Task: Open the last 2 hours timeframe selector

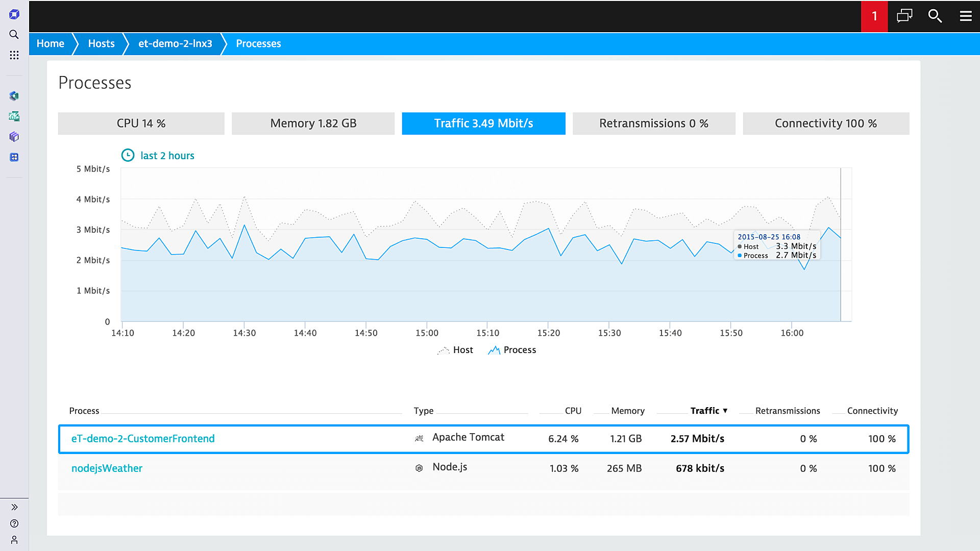Action: pos(157,156)
